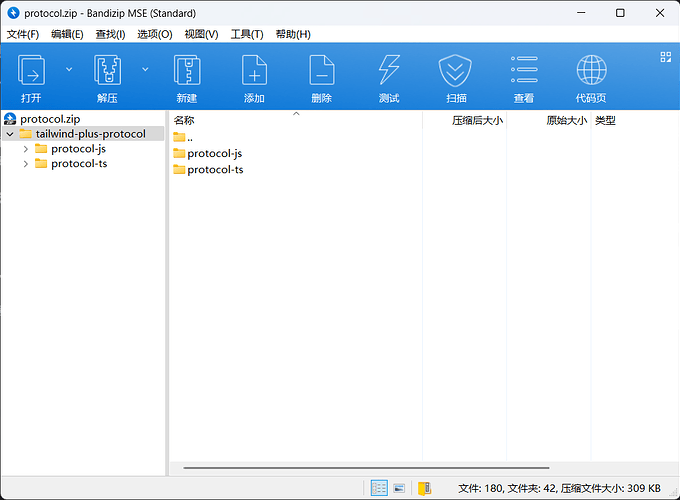This screenshot has height=500, width=680.
Task: Click the horizontal scrollbar in file list
Action: pos(366,468)
